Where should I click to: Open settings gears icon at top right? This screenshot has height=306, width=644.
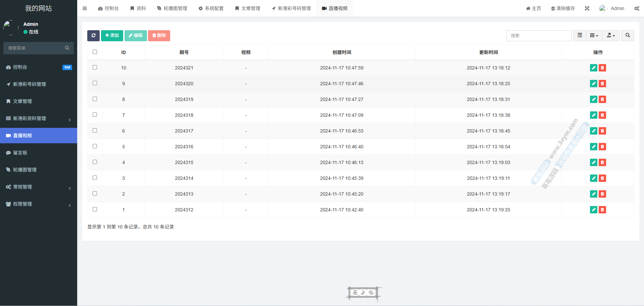pyautogui.click(x=637, y=8)
